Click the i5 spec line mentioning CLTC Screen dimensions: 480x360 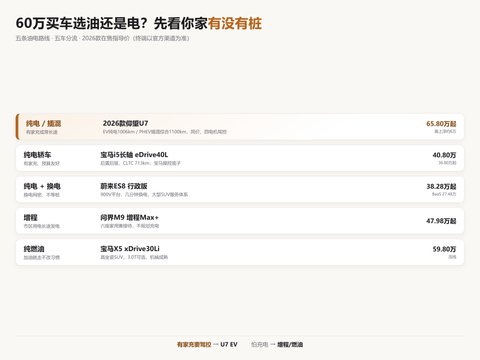(x=140, y=163)
